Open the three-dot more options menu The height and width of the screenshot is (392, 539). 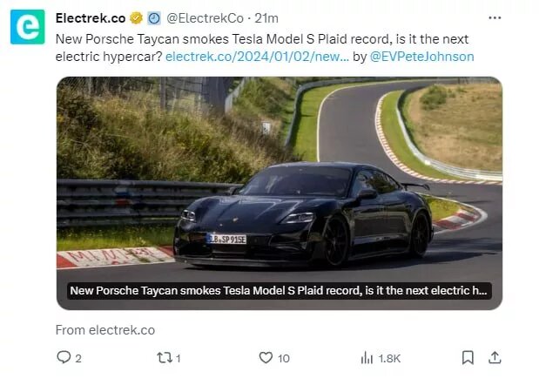coord(495,17)
